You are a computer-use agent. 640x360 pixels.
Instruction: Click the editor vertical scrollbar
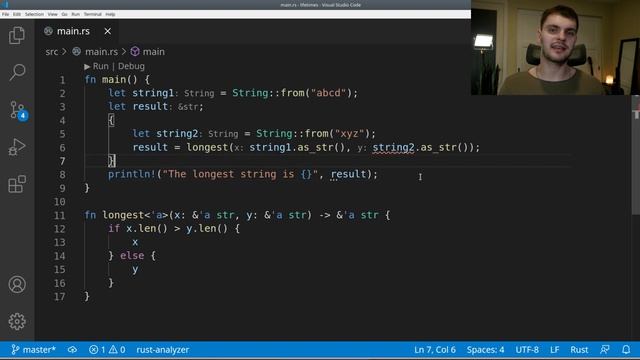click(x=636, y=155)
